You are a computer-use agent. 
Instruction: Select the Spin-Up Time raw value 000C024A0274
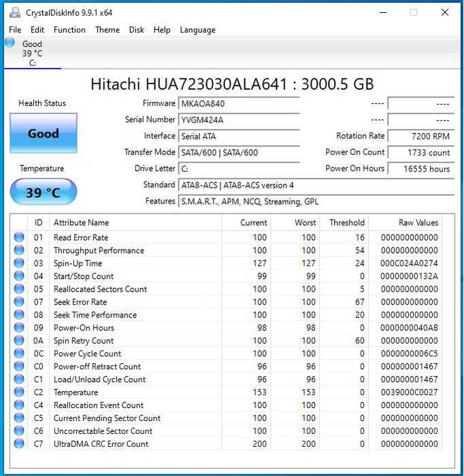click(x=409, y=263)
